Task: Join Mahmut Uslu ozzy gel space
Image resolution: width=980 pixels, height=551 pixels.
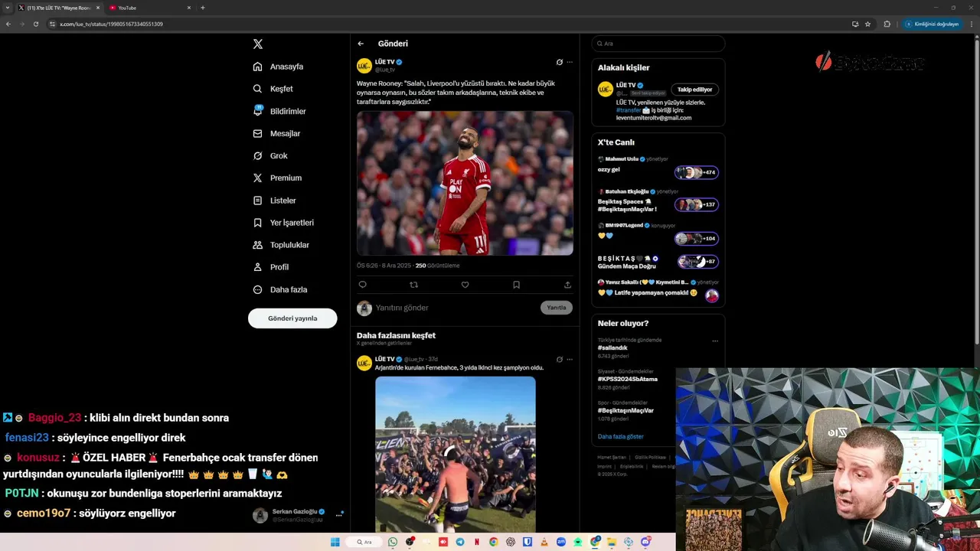Action: point(696,173)
